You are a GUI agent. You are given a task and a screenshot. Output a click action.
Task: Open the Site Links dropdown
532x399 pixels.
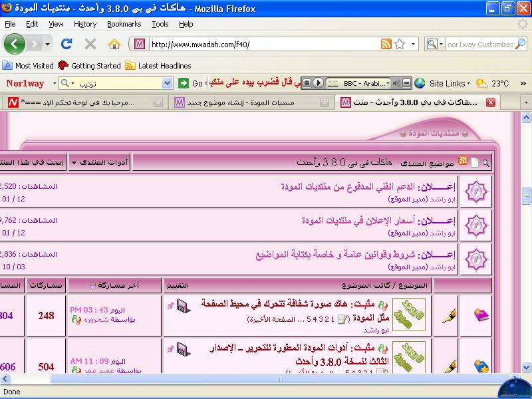448,83
